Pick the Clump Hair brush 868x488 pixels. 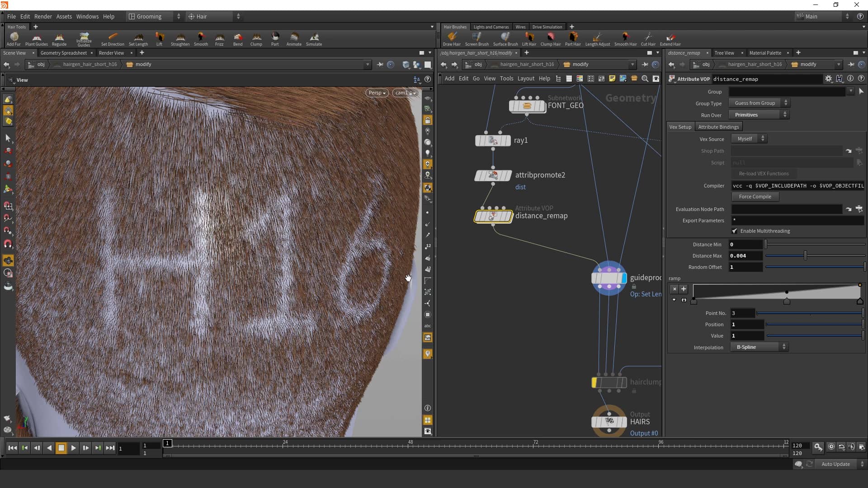click(x=551, y=39)
